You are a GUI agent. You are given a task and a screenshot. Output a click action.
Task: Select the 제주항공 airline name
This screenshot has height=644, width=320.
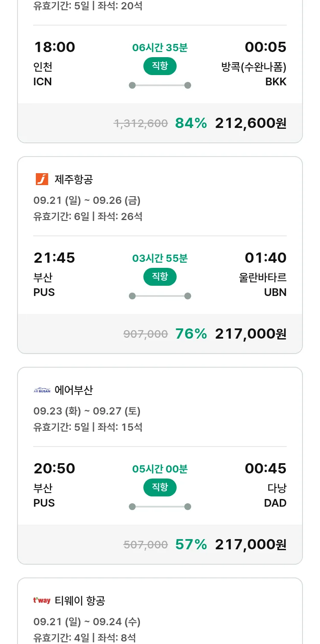[x=73, y=179]
